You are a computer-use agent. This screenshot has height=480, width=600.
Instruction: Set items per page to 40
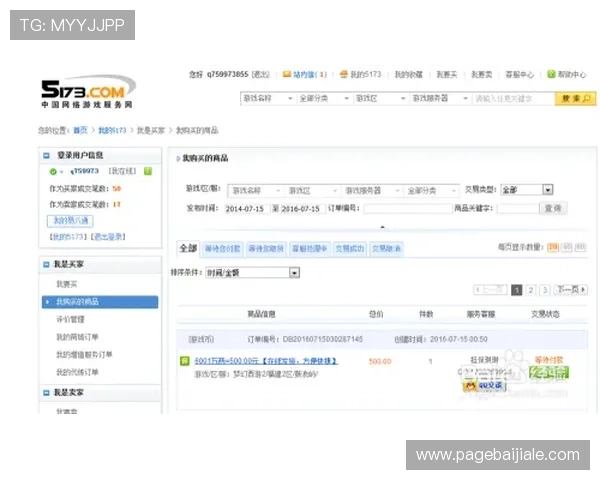(x=567, y=247)
